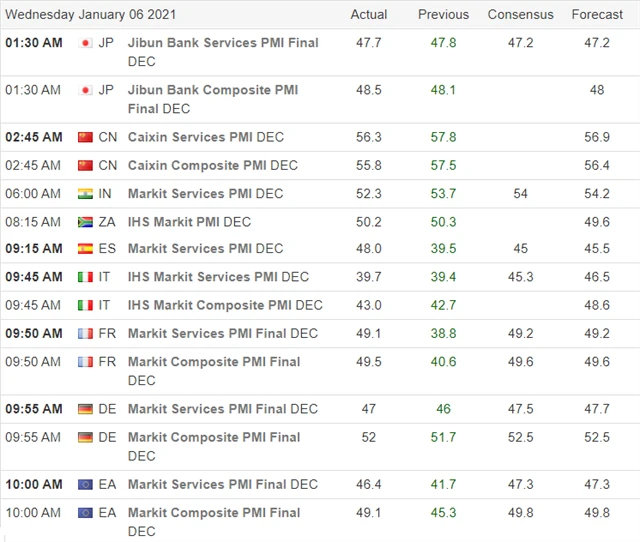The image size is (640, 542).
Task: Click the Italy flag beside IHS Markit Services PMI
Action: 85,277
